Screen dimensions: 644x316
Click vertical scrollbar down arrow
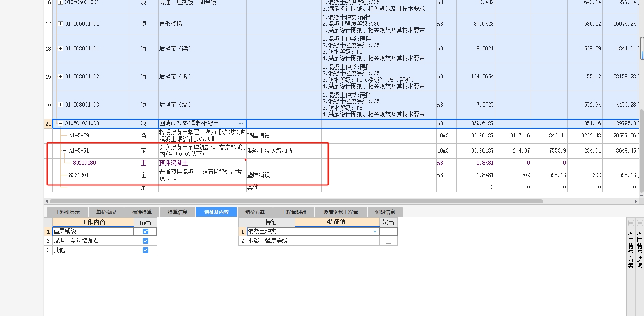click(642, 196)
